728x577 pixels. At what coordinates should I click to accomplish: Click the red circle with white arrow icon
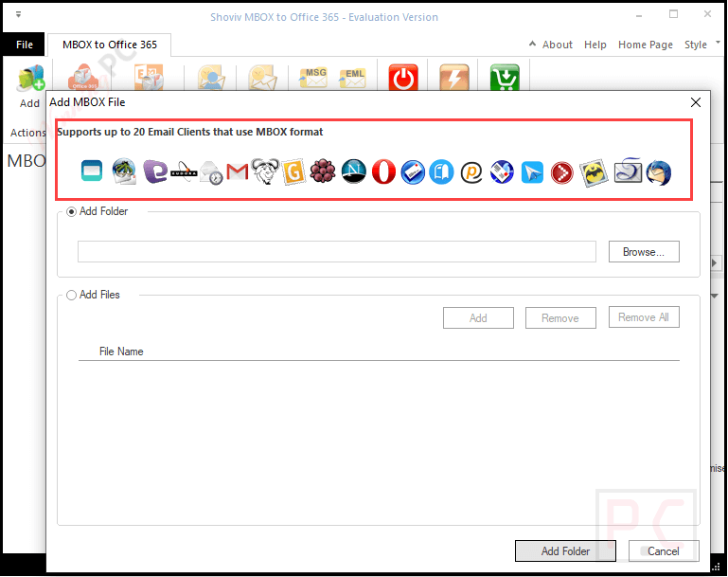point(562,172)
